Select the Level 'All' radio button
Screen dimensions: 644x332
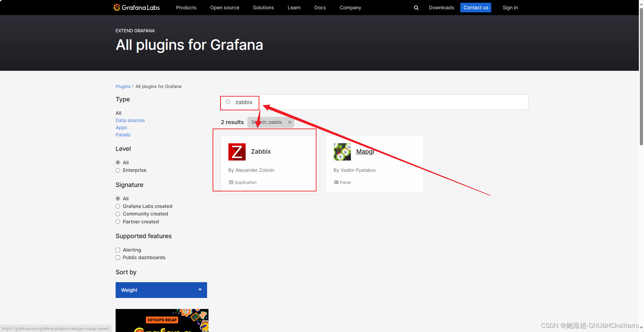click(x=118, y=163)
